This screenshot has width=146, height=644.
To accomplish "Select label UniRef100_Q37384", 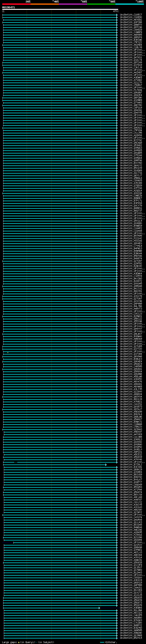I will (x=131, y=354).
